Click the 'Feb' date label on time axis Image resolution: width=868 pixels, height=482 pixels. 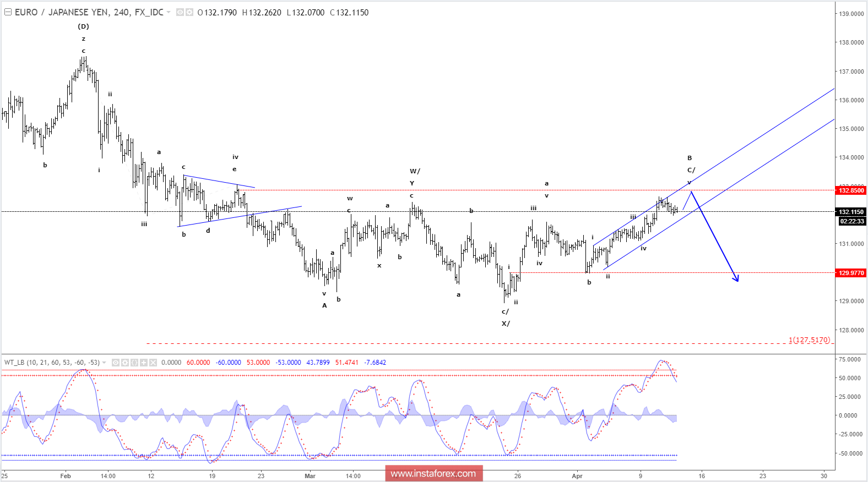coord(66,476)
